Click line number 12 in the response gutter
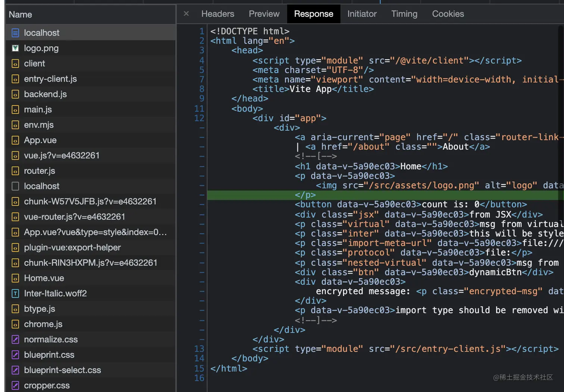 [199, 118]
